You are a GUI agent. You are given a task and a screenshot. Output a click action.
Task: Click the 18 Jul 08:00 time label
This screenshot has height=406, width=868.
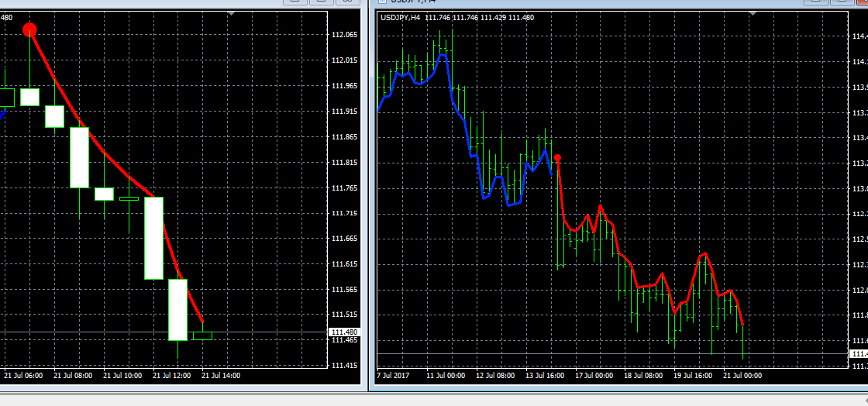pyautogui.click(x=643, y=376)
